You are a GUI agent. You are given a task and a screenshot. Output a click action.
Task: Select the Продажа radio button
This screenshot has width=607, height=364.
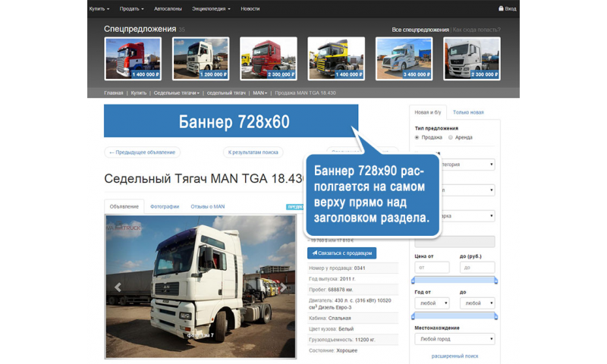(x=417, y=137)
